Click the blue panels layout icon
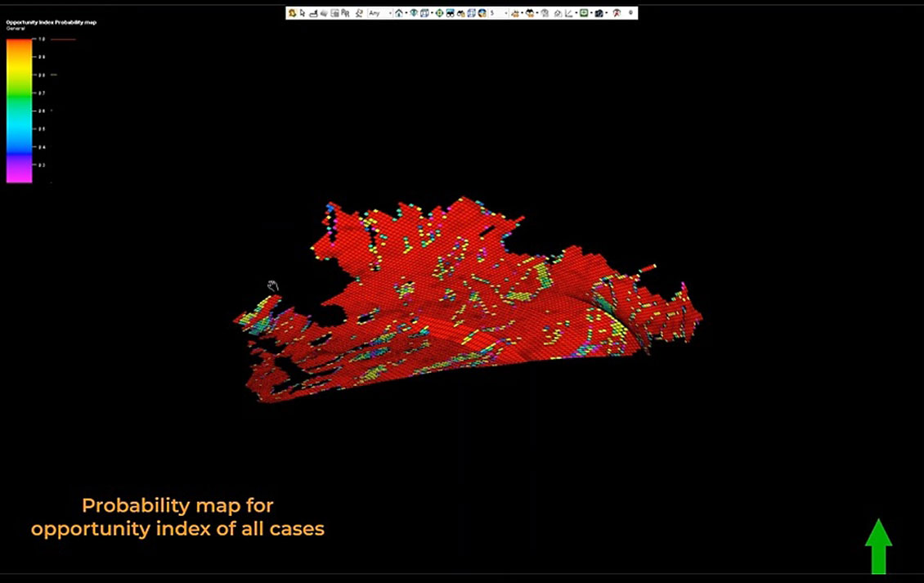924x583 pixels. (472, 13)
